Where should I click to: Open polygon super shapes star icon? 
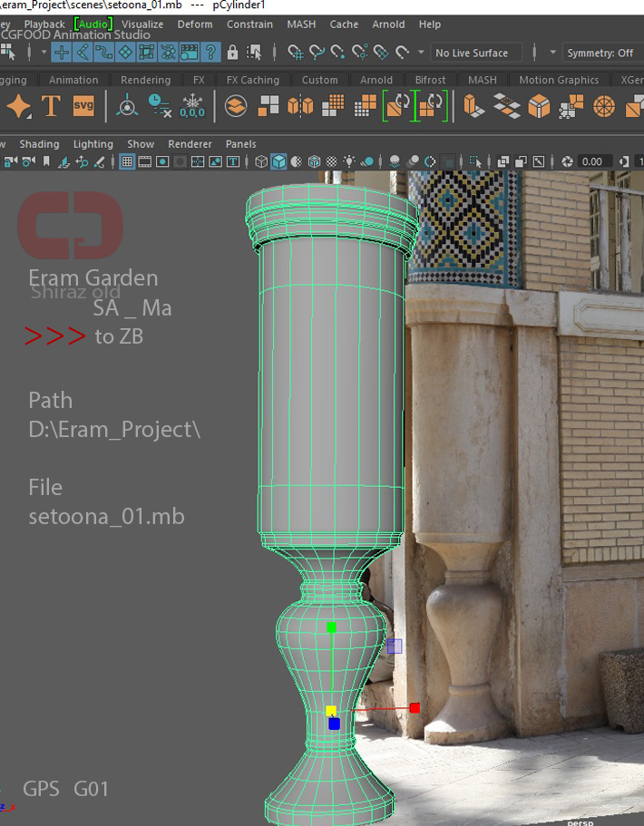click(x=19, y=106)
